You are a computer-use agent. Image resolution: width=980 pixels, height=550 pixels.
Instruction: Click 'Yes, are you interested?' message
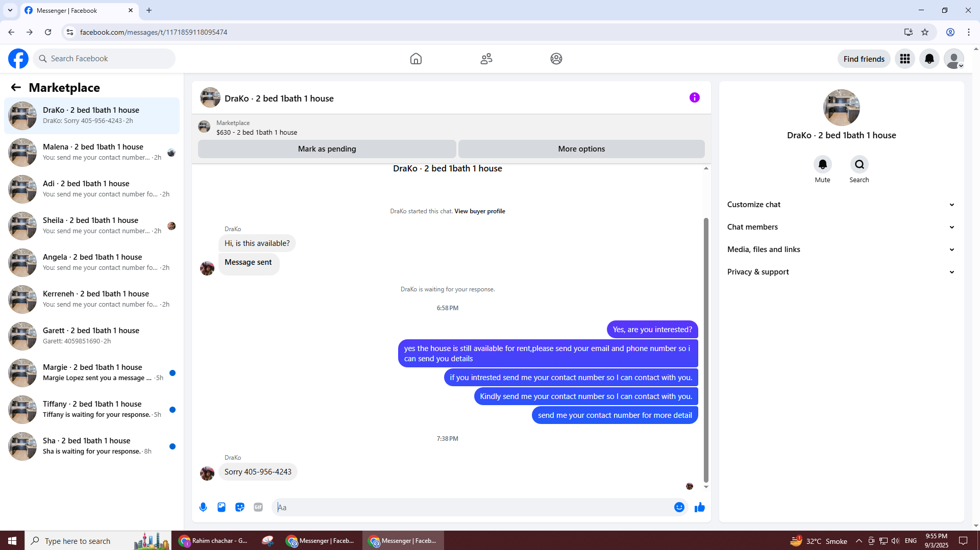click(652, 330)
